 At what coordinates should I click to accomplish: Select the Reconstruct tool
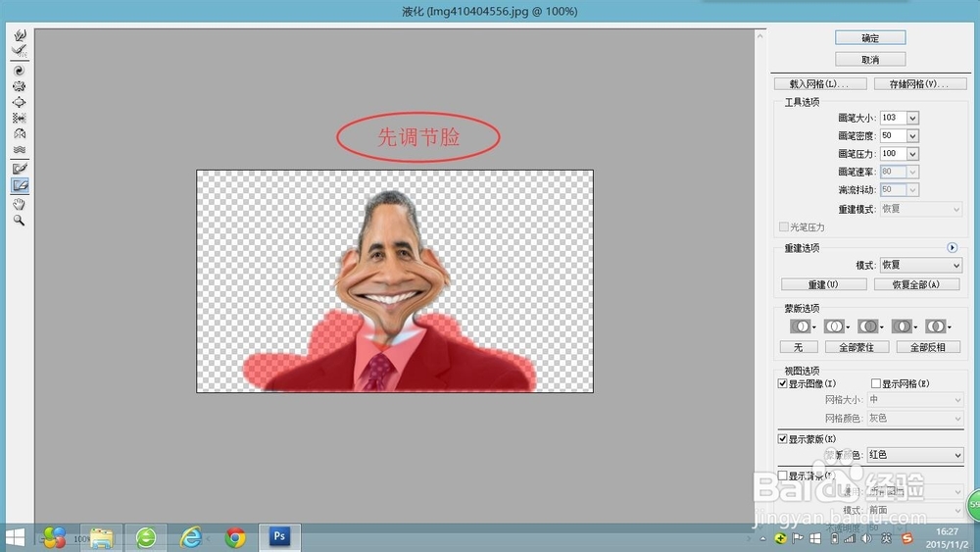pyautogui.click(x=20, y=51)
